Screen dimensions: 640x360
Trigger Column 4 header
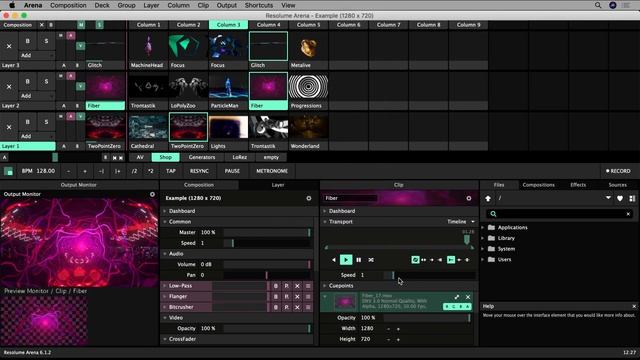[268, 25]
